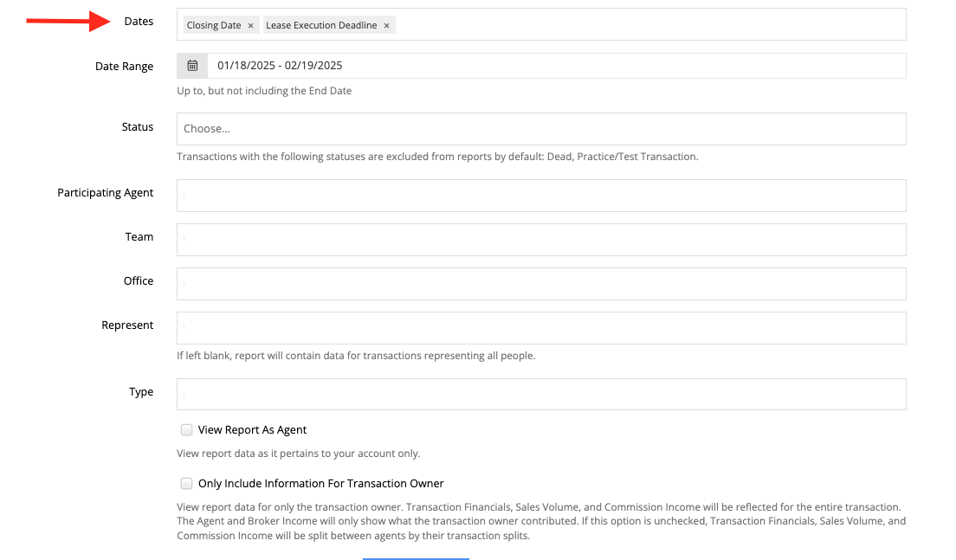Open the calendar icon for Date Range
956x560 pixels.
[x=192, y=66]
